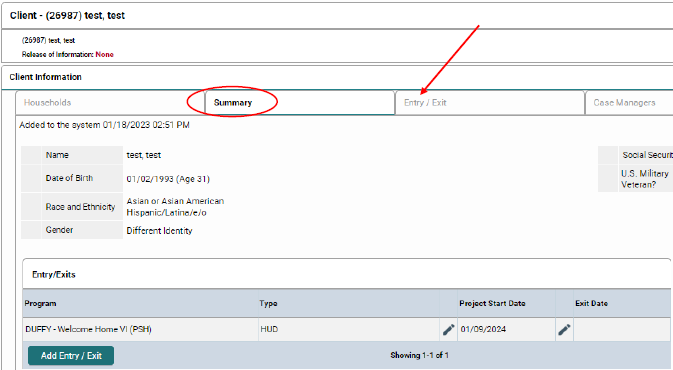Image resolution: width=673 pixels, height=370 pixels.
Task: Click the Hispanic/Latina/e/o ethnicity value
Action: (167, 212)
